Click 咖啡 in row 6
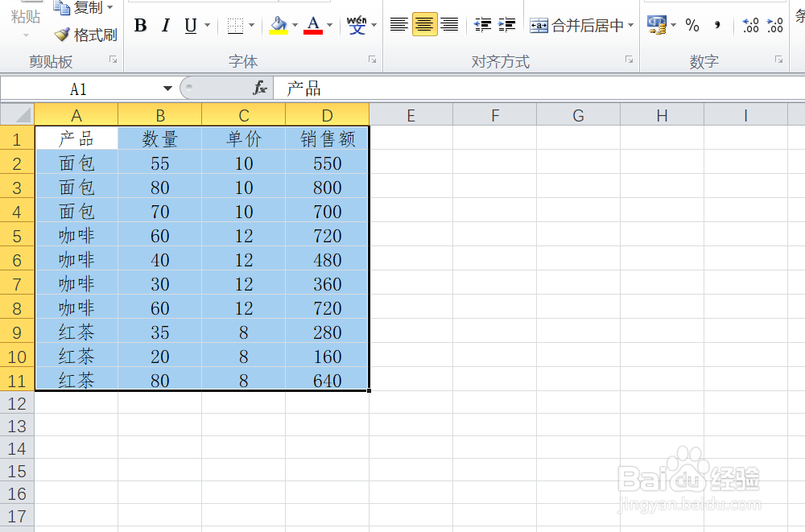Image resolution: width=805 pixels, height=532 pixels. (x=76, y=259)
